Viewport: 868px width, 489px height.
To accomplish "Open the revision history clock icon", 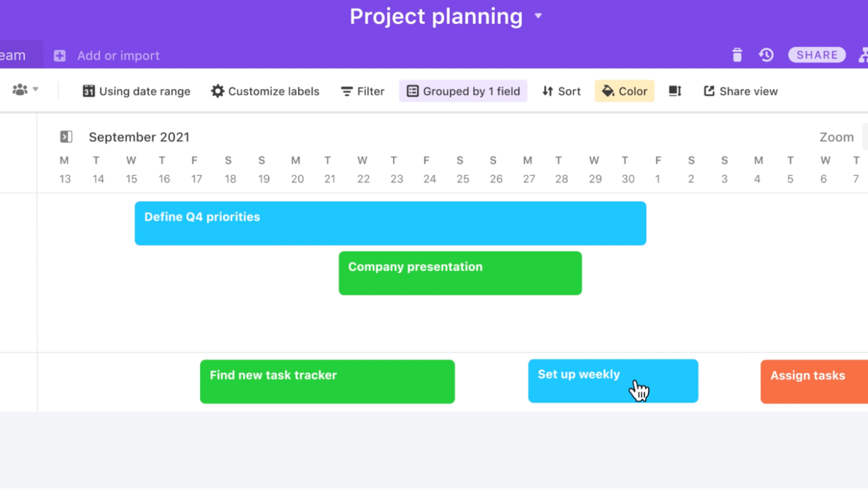I will click(x=766, y=55).
